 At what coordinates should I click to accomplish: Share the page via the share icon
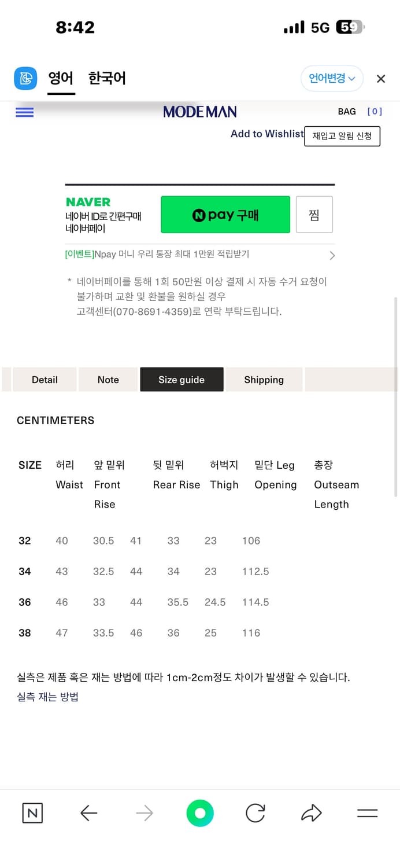coord(311,813)
